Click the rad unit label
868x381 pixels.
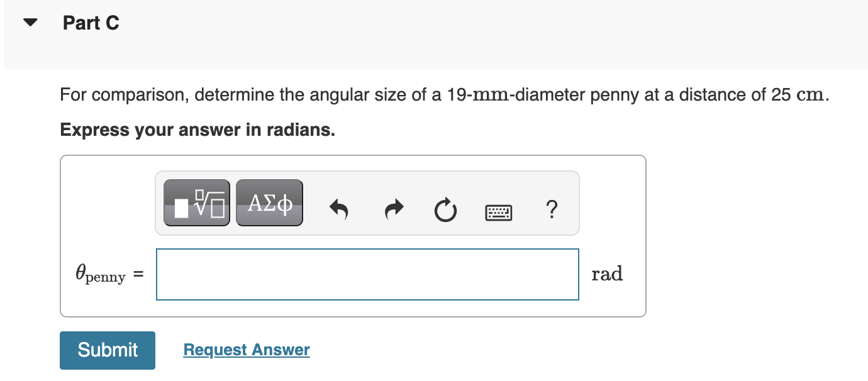[607, 273]
